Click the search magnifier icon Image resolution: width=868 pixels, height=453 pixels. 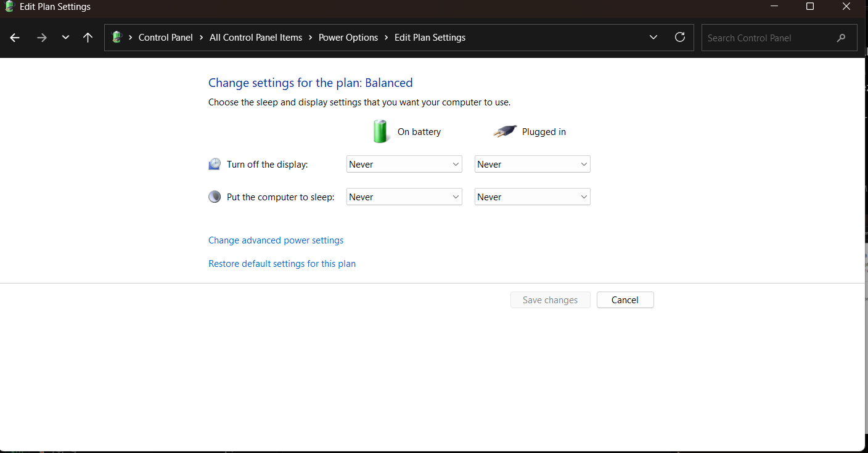tap(841, 38)
